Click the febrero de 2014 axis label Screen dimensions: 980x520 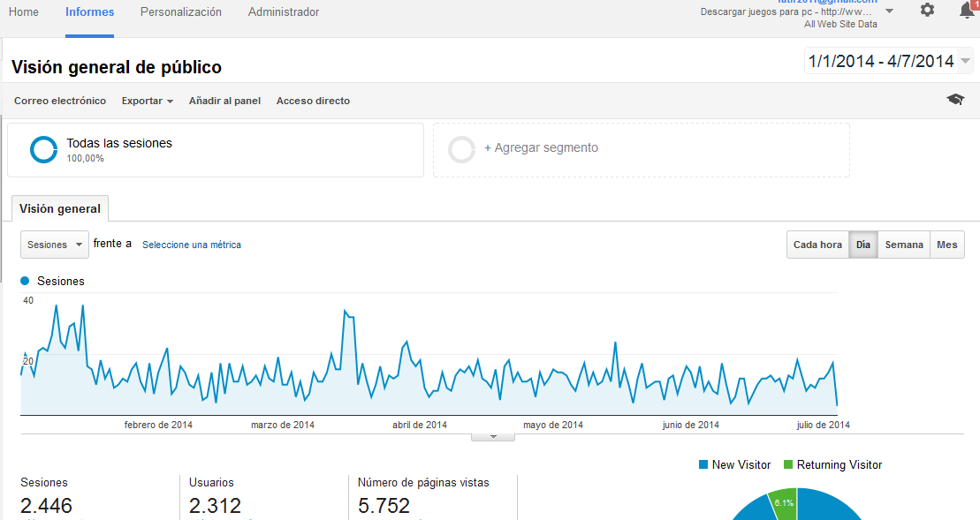(158, 426)
